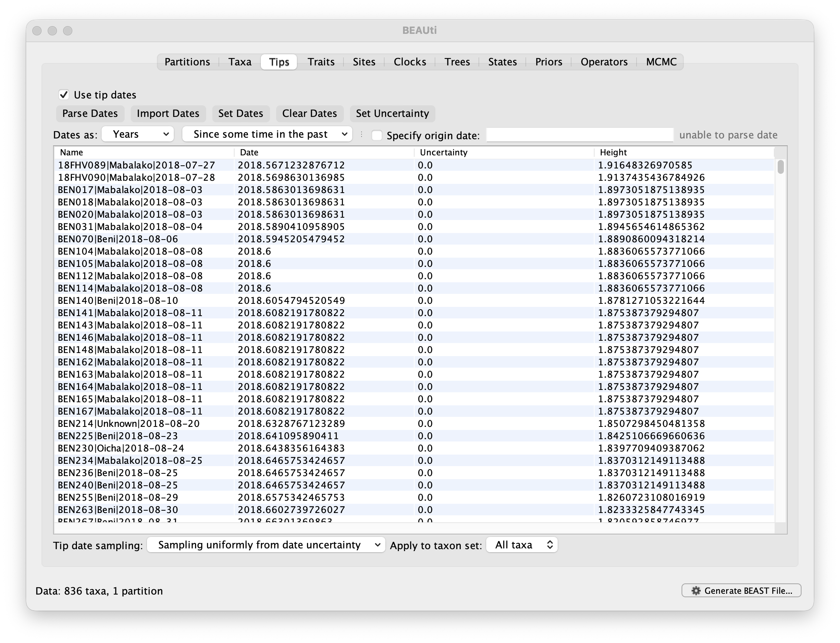Click the Uncertainty column header
Image resolution: width=840 pixels, height=643 pixels.
tap(504, 152)
